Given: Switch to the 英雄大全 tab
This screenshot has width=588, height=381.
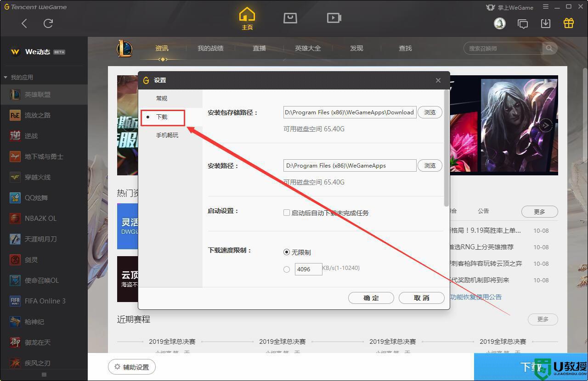Looking at the screenshot, I should [308, 48].
